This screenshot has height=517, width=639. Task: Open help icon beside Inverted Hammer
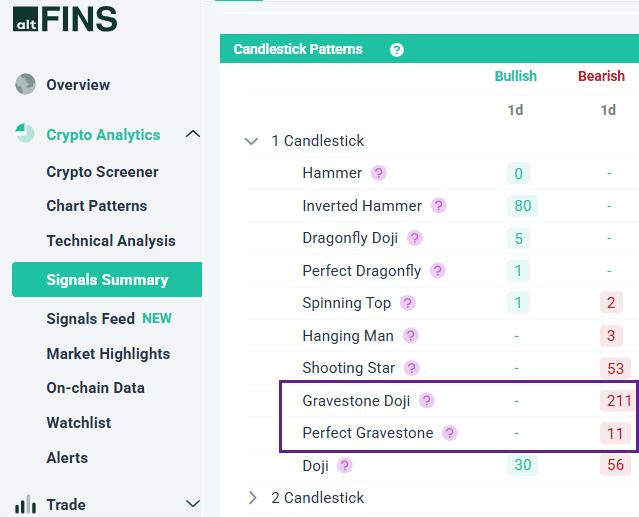[439, 206]
